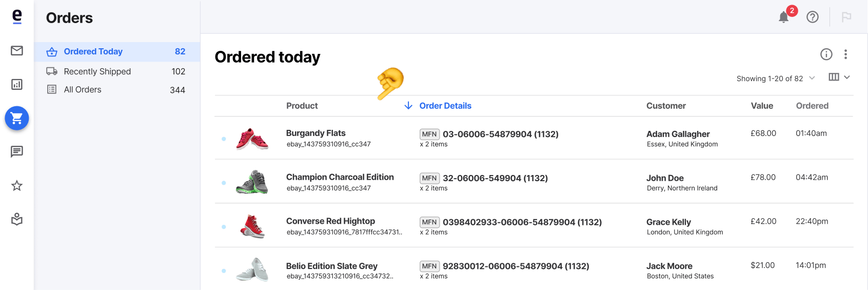
Task: Open the help question mark icon
Action: 813,17
